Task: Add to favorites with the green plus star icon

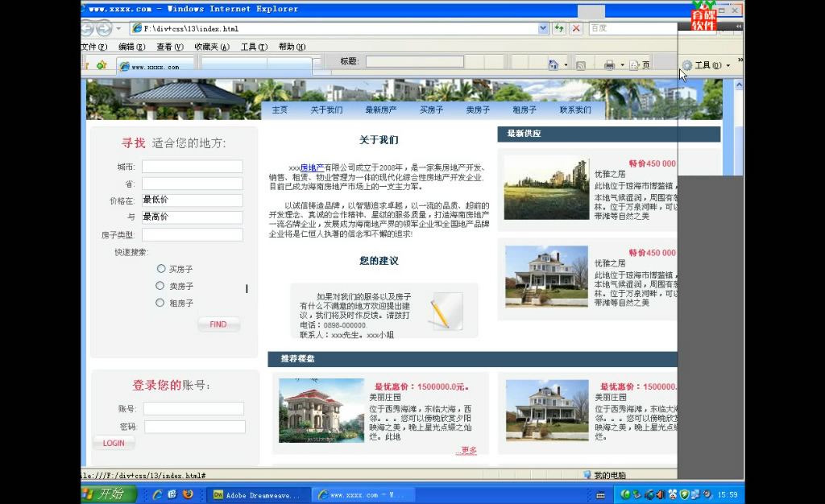Action: [102, 65]
